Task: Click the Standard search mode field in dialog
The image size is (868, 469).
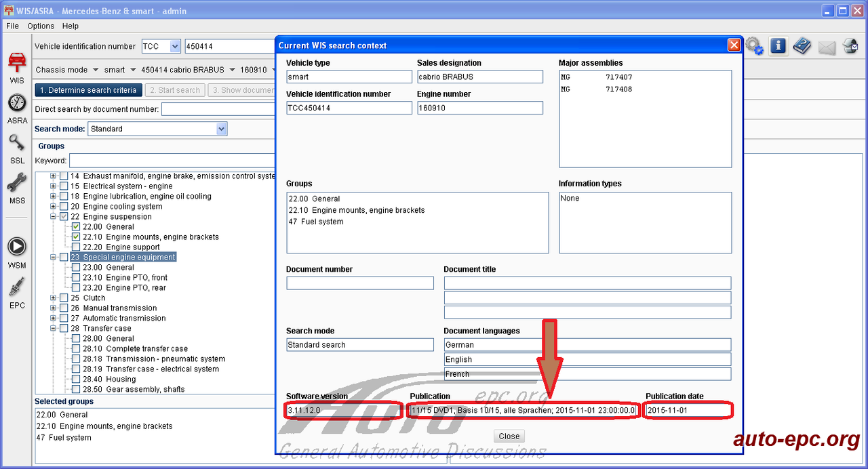Action: tap(360, 345)
